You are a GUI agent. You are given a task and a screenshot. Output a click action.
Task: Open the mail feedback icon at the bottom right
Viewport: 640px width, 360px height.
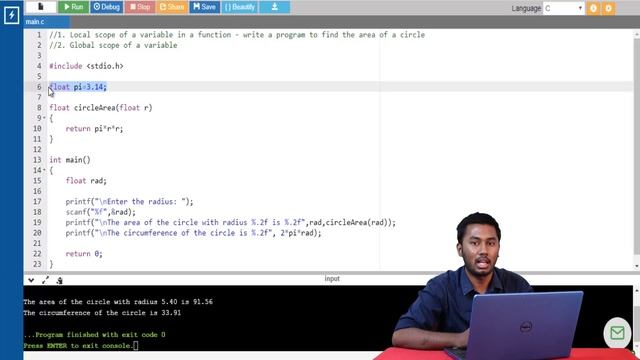click(x=617, y=333)
